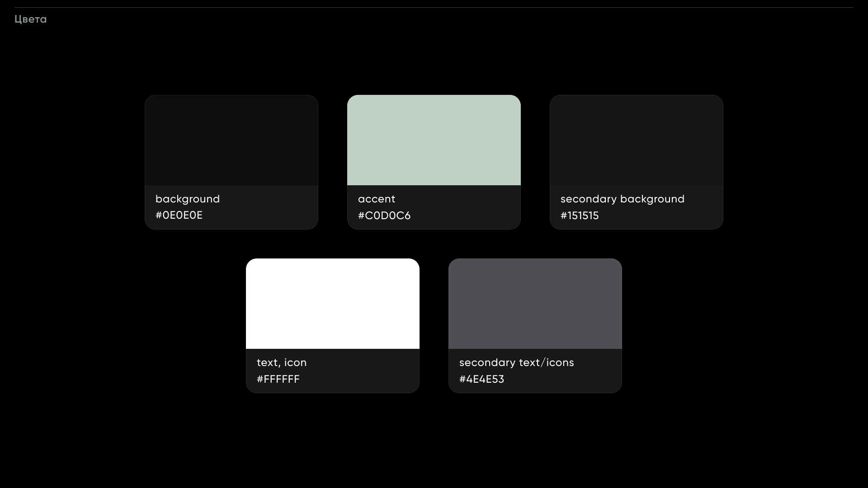
Task: Click the gray secondary text/icons swatch
Action: tap(535, 304)
